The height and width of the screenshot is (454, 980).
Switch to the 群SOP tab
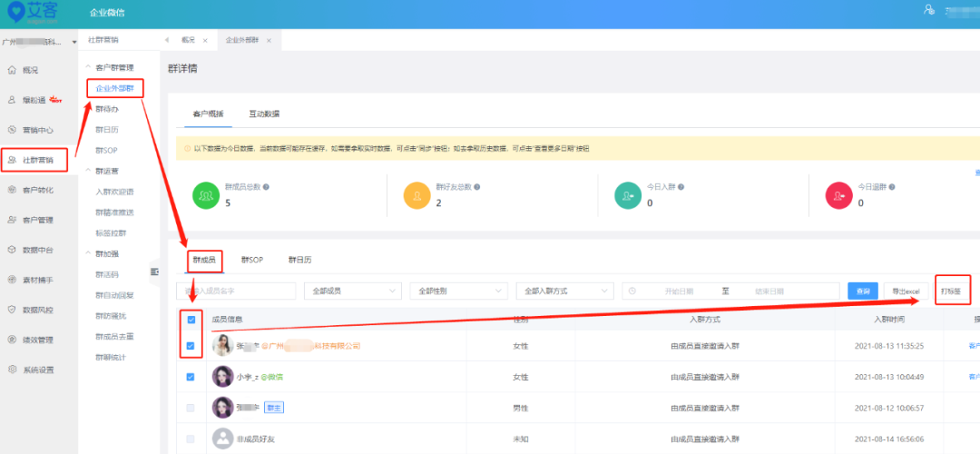click(251, 260)
